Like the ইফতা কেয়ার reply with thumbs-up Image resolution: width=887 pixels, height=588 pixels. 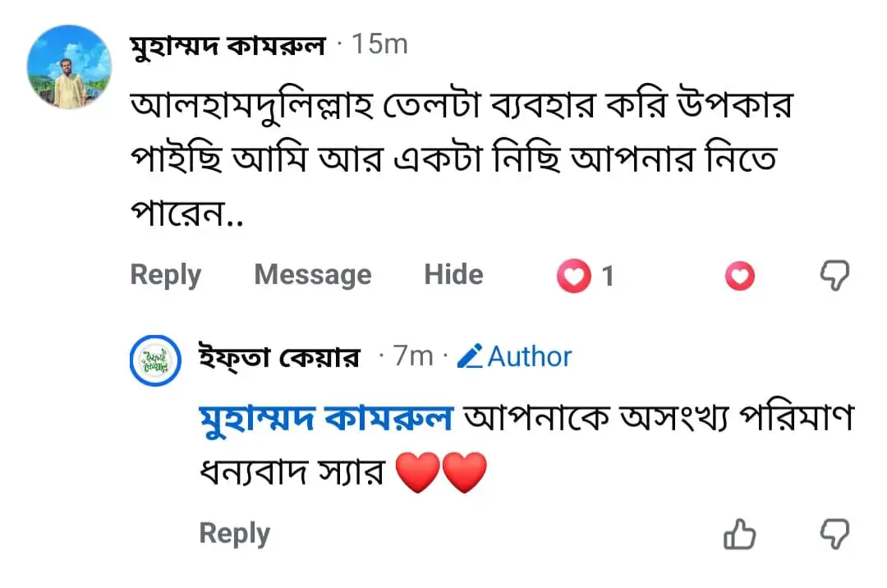739,534
